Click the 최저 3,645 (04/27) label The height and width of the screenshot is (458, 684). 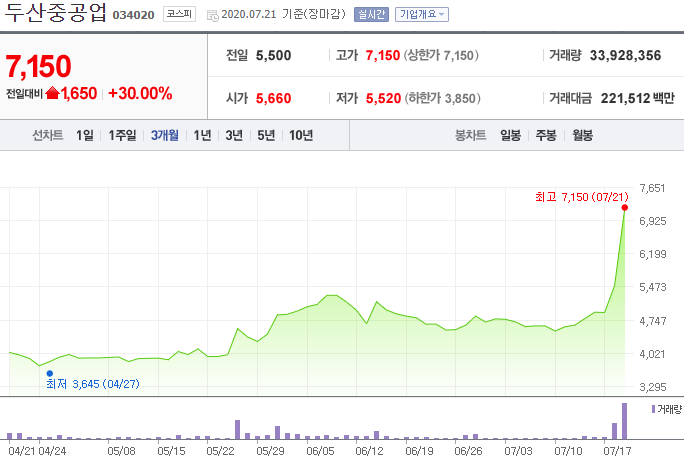point(93,384)
